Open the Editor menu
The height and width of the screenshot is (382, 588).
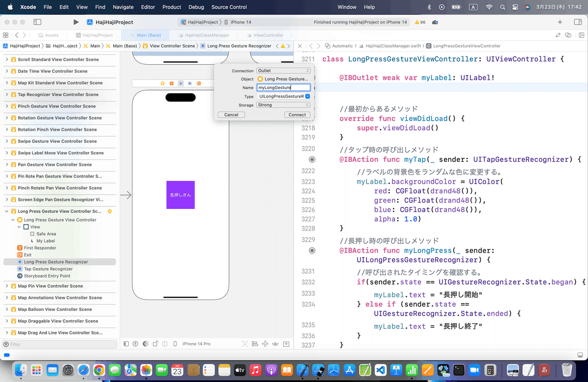click(147, 7)
